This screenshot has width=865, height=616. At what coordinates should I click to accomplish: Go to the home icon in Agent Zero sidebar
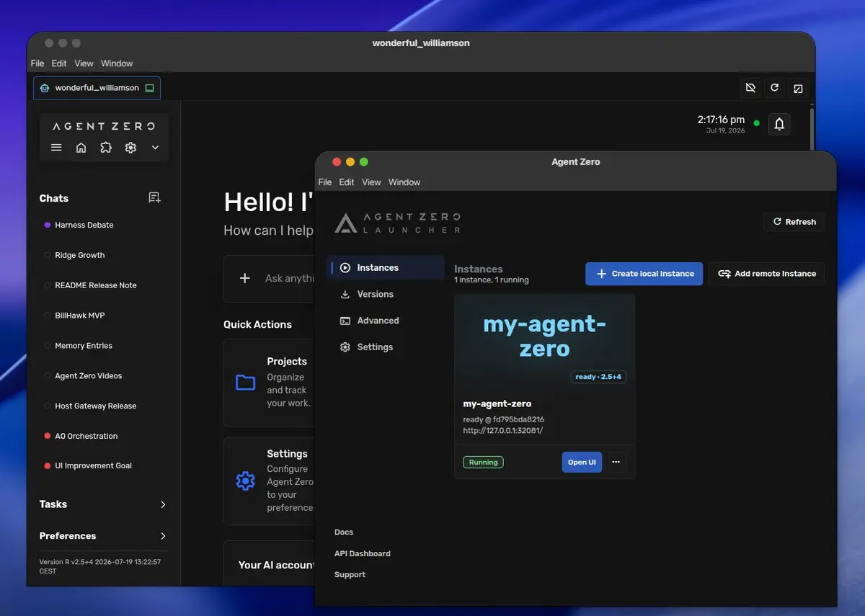[x=81, y=148]
